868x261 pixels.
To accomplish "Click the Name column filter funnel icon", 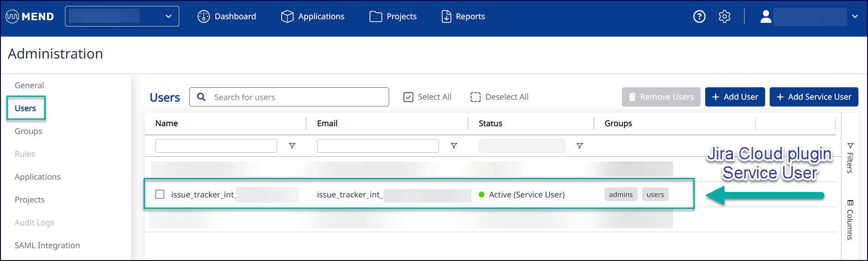I will [x=292, y=146].
